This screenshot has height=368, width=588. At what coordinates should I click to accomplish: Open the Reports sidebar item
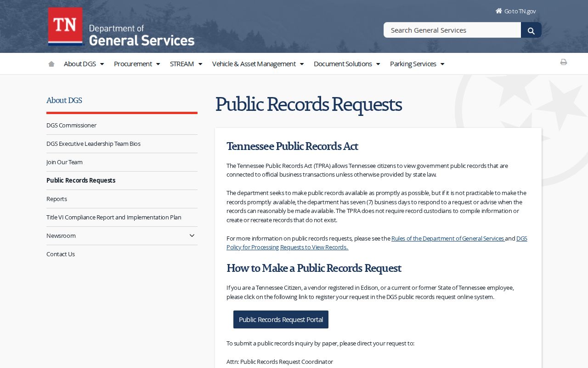tap(57, 199)
